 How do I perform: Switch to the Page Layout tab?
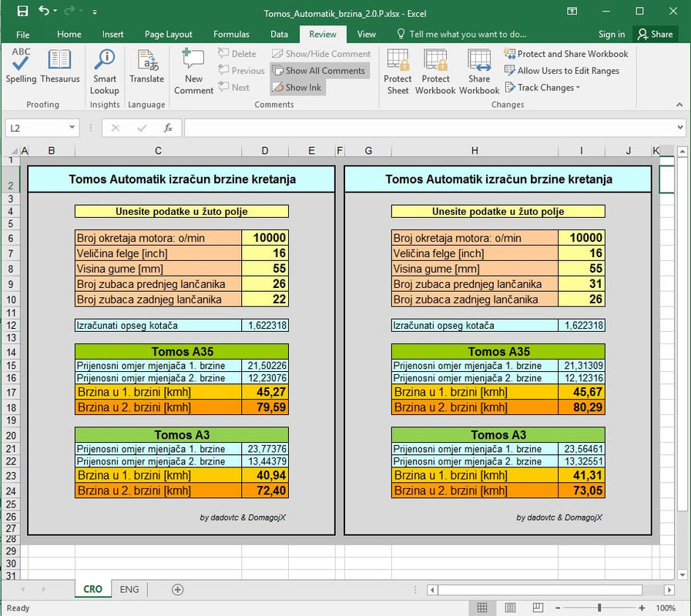click(169, 35)
